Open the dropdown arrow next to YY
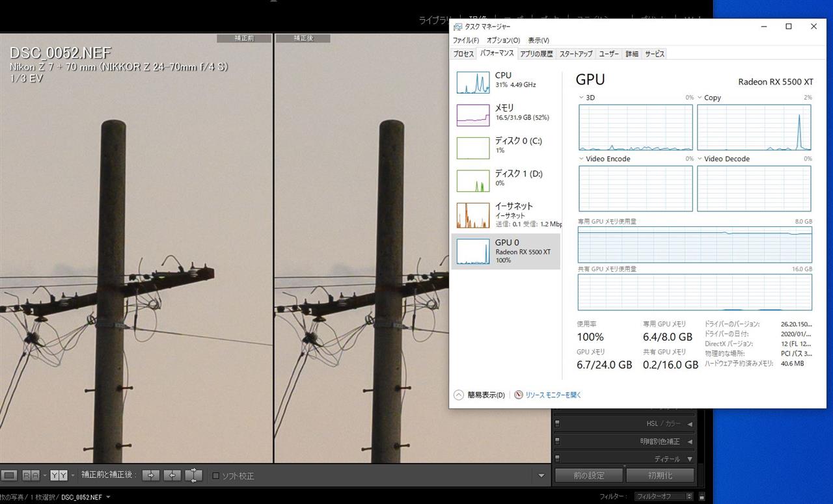 click(73, 475)
